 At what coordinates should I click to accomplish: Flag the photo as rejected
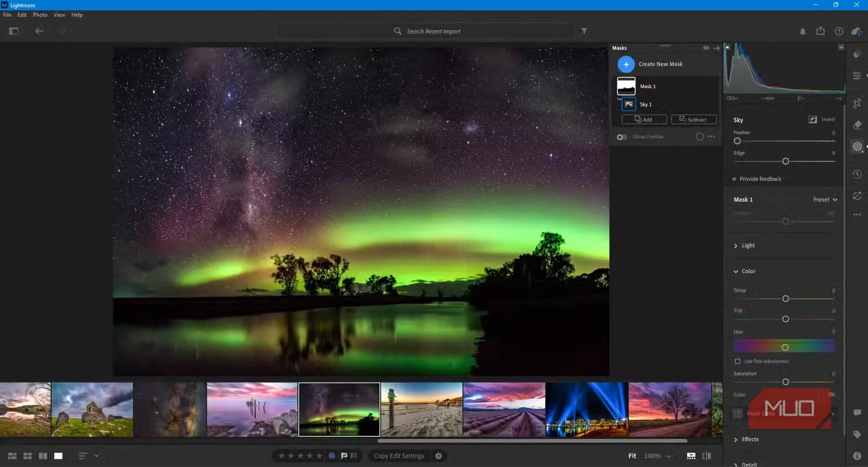(x=354, y=456)
